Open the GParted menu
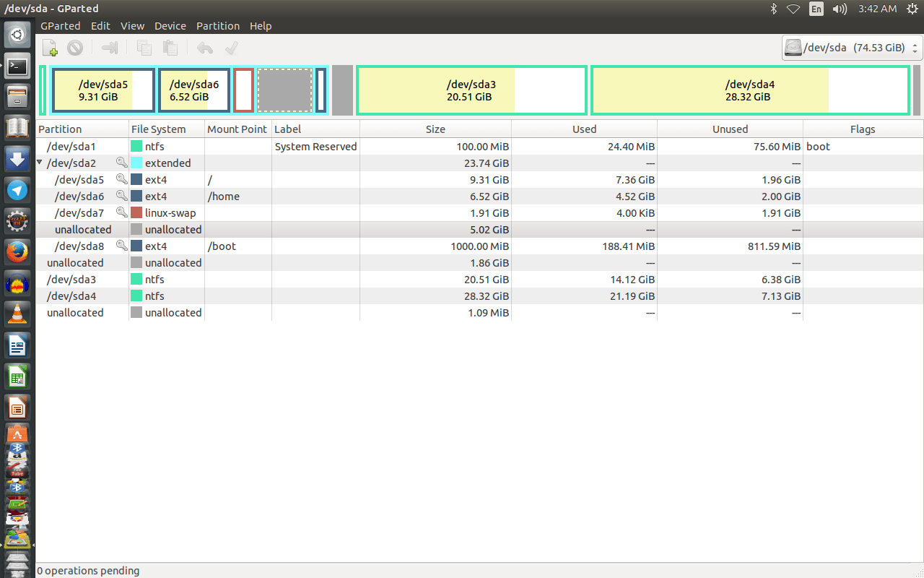The image size is (924, 578). pos(60,26)
